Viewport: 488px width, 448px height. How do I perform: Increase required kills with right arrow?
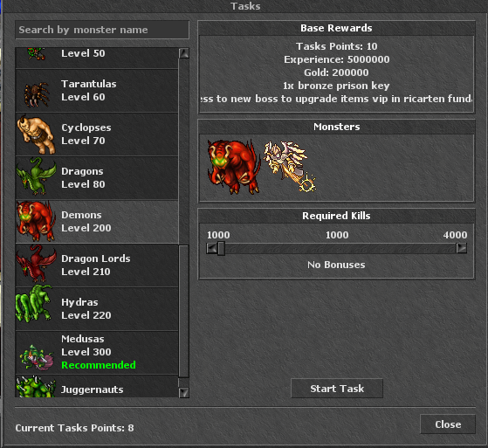[x=461, y=248]
